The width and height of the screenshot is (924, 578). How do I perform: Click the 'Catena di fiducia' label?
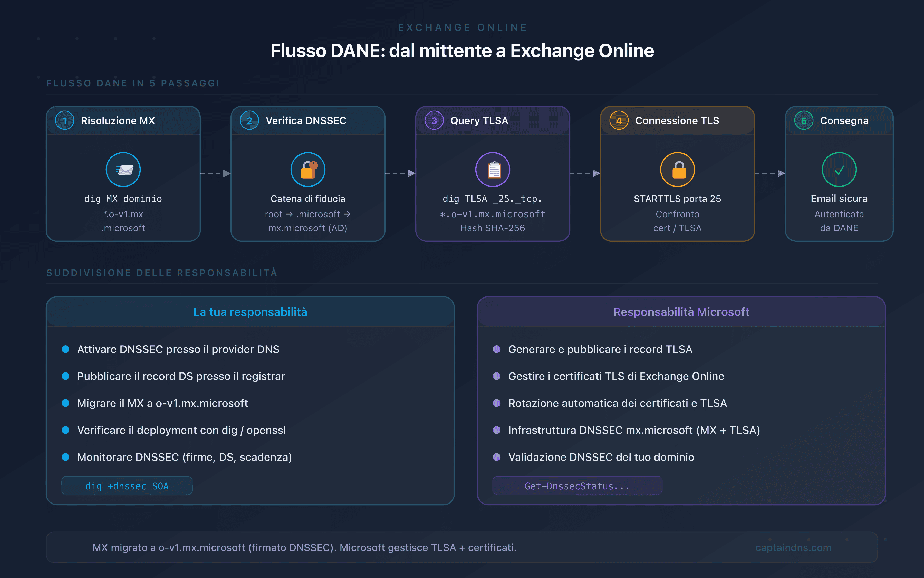click(308, 199)
